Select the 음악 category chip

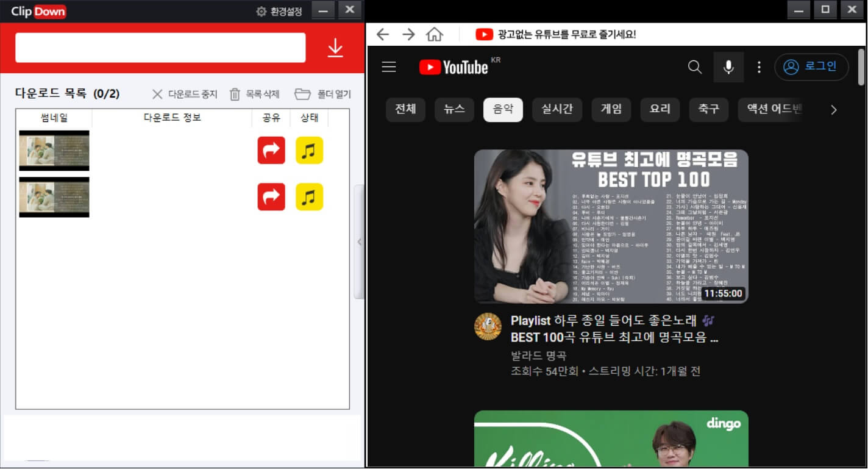click(x=503, y=110)
